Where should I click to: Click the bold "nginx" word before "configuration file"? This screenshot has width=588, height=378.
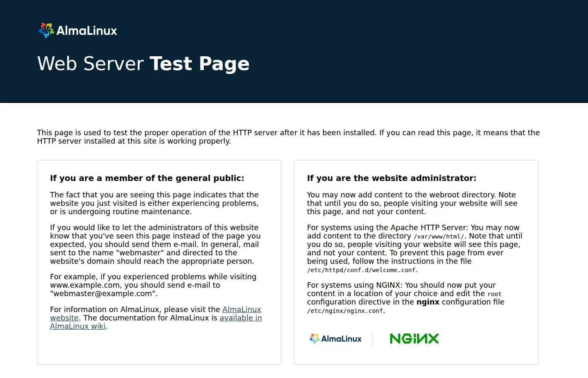point(428,302)
